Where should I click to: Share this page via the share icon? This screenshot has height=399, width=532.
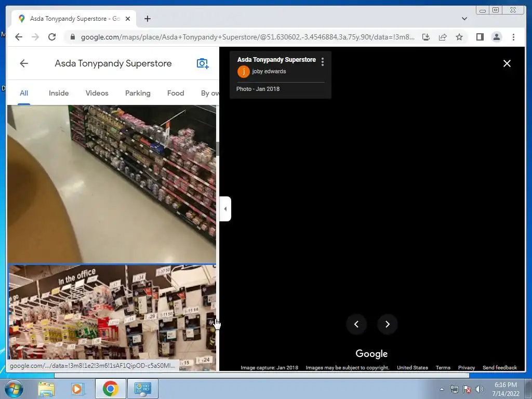[x=443, y=37]
